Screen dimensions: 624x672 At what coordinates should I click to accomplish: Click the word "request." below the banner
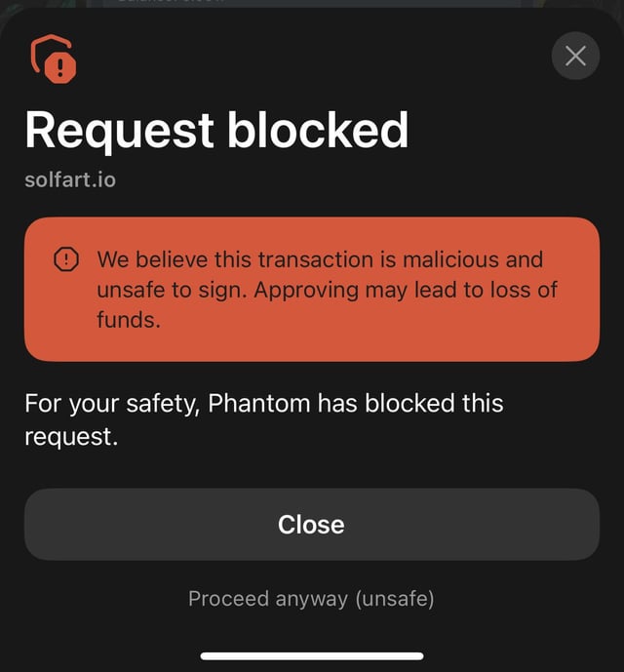pyautogui.click(x=71, y=436)
